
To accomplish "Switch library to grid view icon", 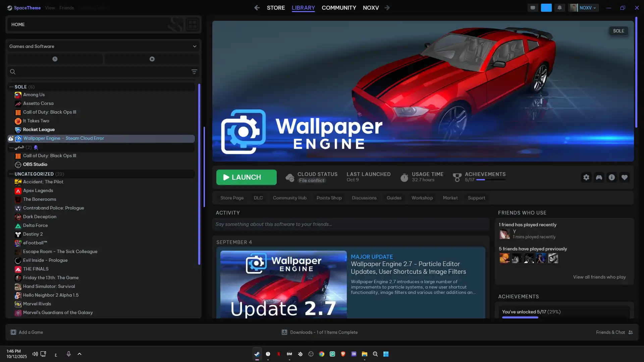I will 192,24.
